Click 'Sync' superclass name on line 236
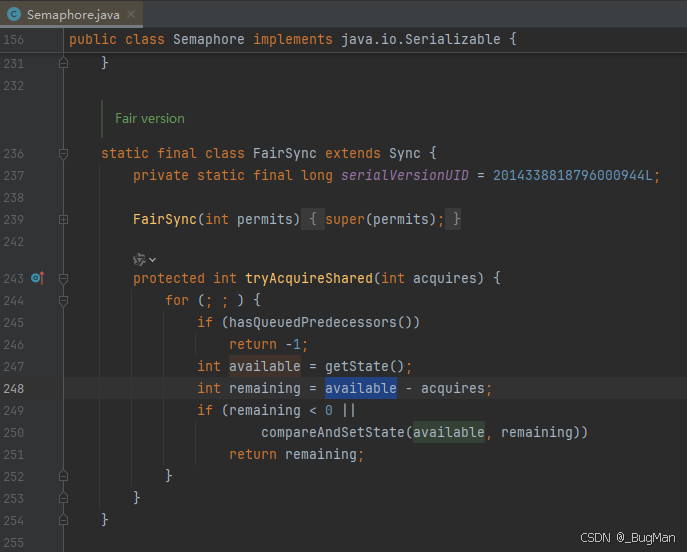 [x=405, y=153]
